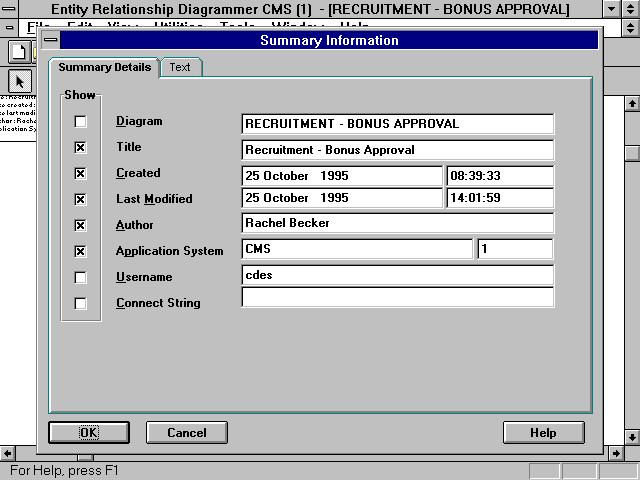This screenshot has height=480, width=640.
Task: Cancel the Summary Information dialog
Action: 187,432
